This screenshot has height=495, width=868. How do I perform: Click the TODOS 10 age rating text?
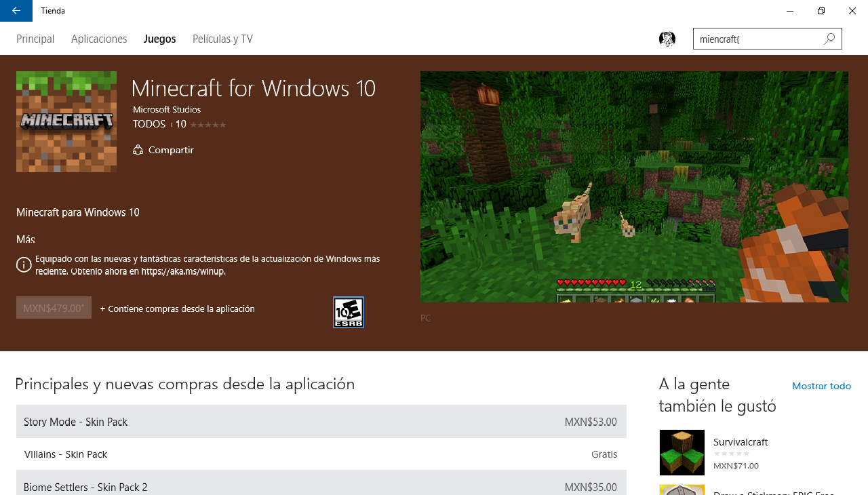point(159,124)
